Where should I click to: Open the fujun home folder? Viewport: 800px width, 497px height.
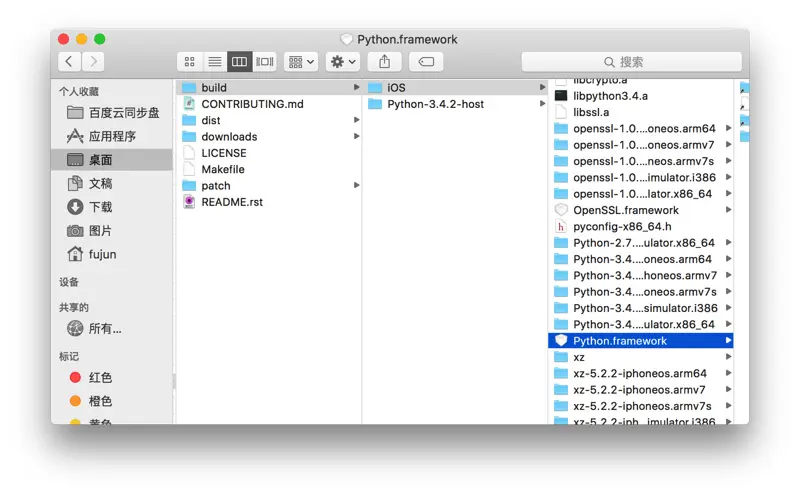(x=113, y=254)
